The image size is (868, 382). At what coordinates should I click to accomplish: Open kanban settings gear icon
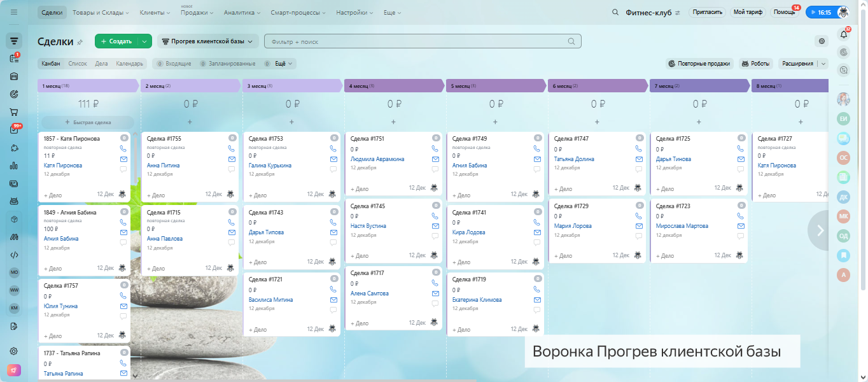[x=822, y=41]
